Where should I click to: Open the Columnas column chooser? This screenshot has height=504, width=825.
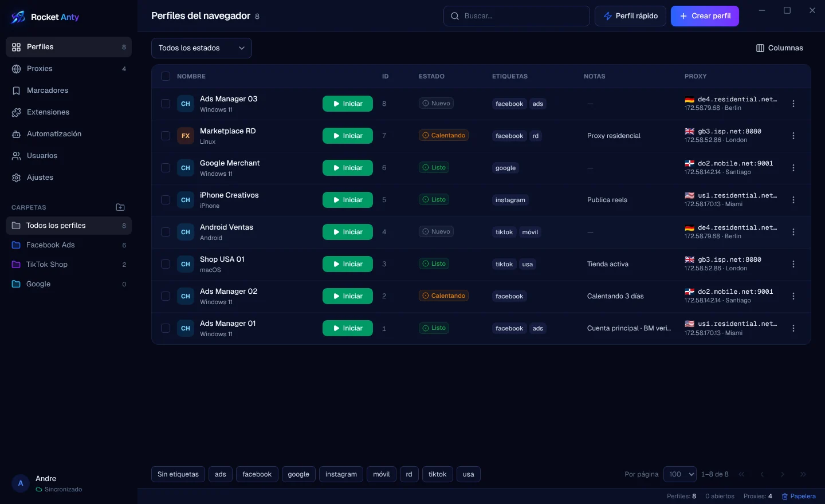tap(780, 48)
